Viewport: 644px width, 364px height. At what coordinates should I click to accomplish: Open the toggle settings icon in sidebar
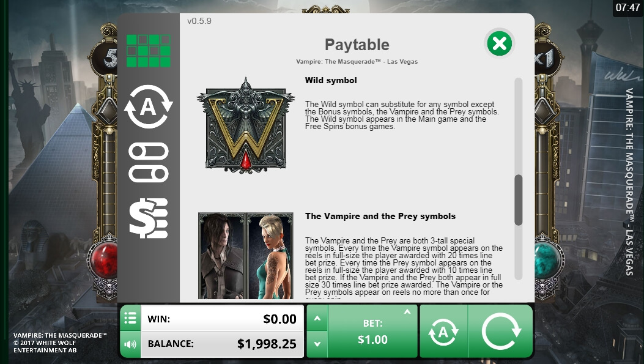148,163
